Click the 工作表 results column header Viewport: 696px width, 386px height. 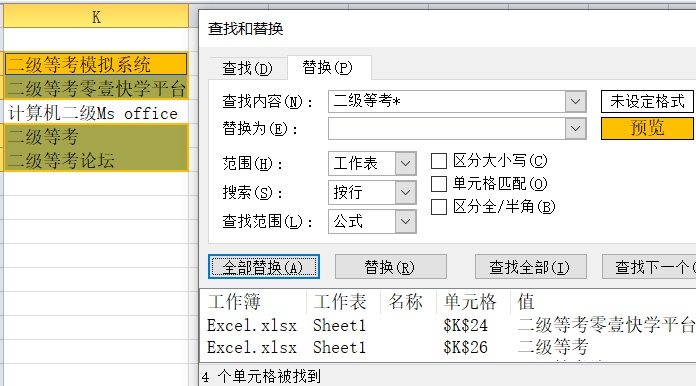coord(343,302)
